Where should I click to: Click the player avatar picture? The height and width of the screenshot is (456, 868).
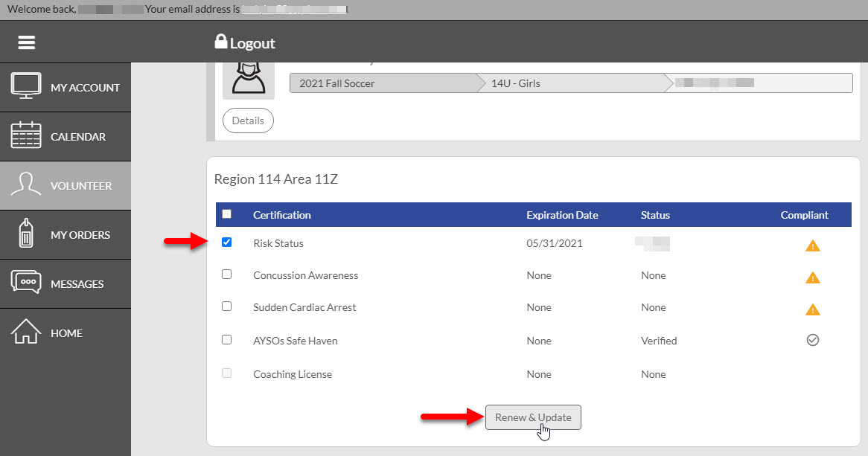point(249,81)
